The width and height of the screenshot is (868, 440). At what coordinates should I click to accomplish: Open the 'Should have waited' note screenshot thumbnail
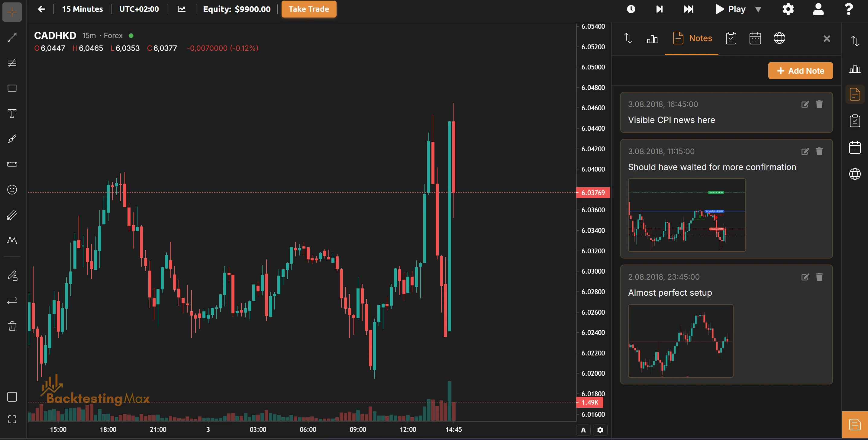click(687, 215)
